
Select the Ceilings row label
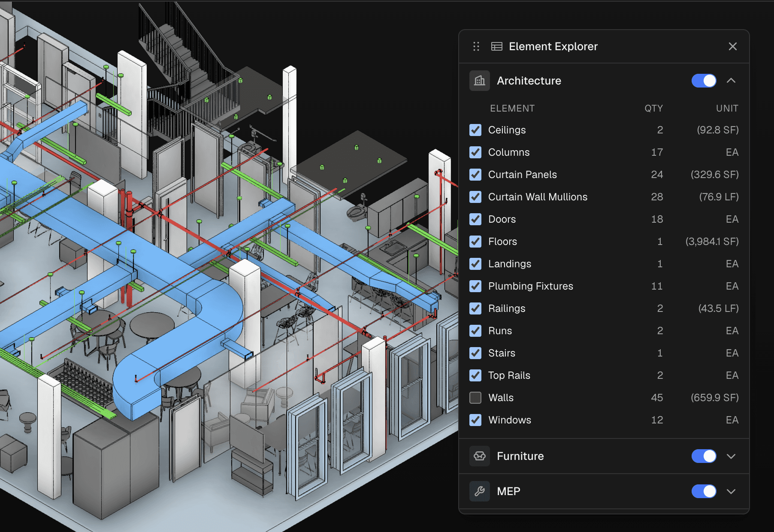[x=507, y=130]
